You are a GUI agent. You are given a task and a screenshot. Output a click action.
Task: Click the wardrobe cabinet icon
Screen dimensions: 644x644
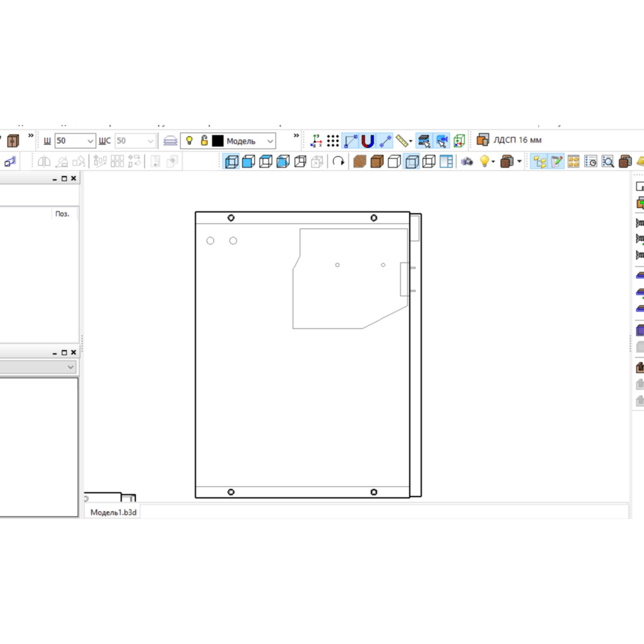point(13,140)
